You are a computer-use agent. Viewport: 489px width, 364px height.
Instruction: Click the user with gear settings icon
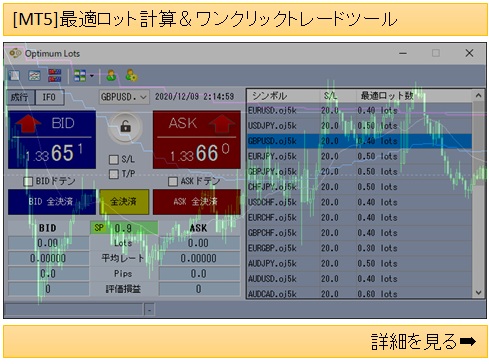[131, 75]
